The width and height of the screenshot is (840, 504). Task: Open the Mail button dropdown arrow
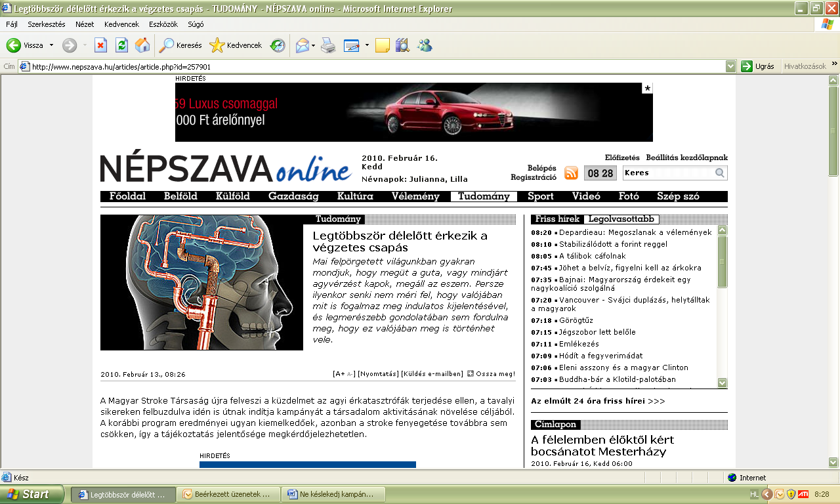[314, 46]
